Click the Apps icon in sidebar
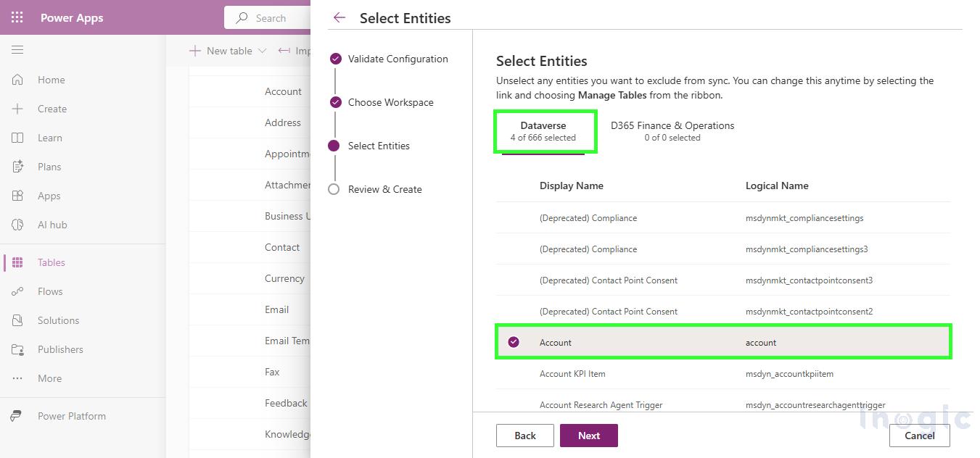The image size is (980, 458). tap(17, 196)
